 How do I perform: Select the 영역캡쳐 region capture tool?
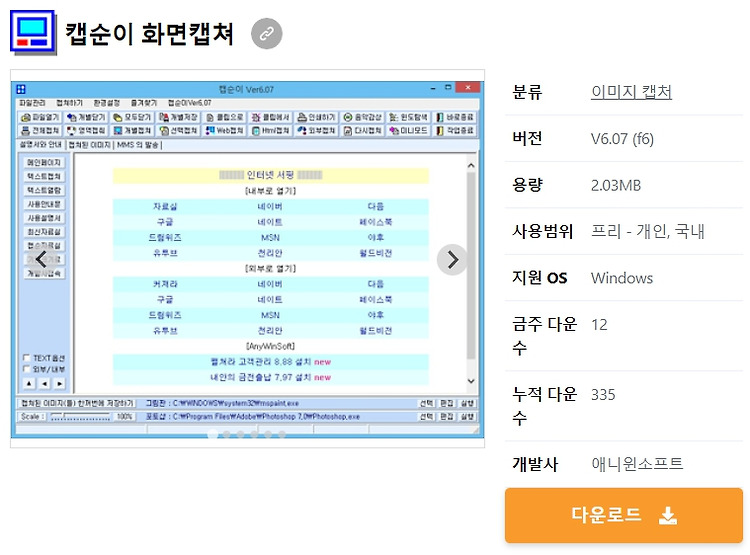coord(86,130)
